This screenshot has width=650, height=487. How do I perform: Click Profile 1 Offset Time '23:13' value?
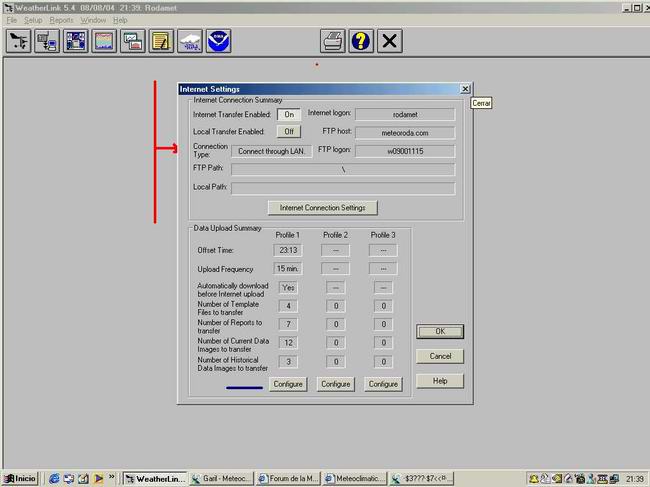(288, 250)
